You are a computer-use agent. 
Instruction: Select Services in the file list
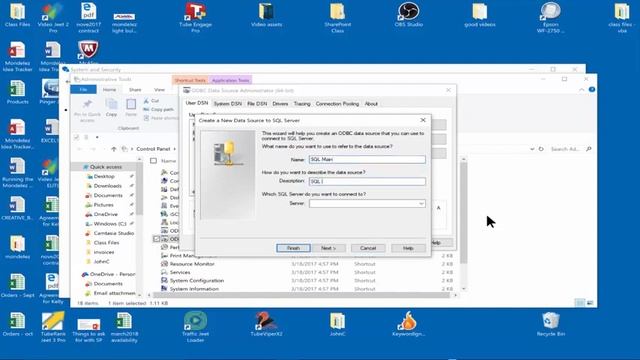[180, 272]
